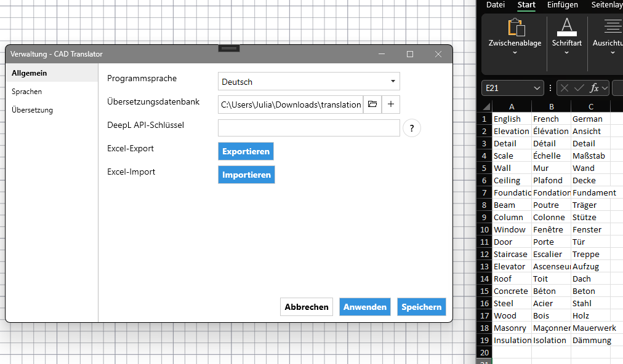Select cell containing 'Wood'
623x364 pixels.
tap(512, 316)
